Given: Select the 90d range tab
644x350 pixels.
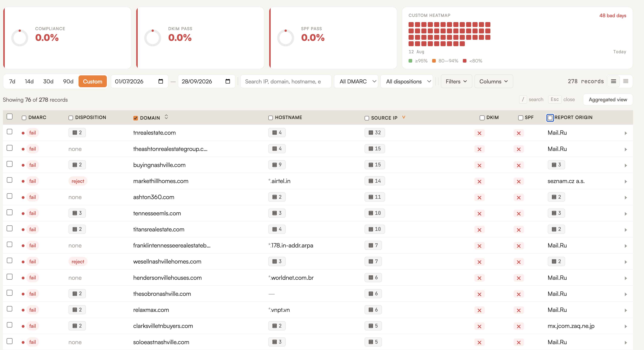Looking at the screenshot, I should pos(68,81).
